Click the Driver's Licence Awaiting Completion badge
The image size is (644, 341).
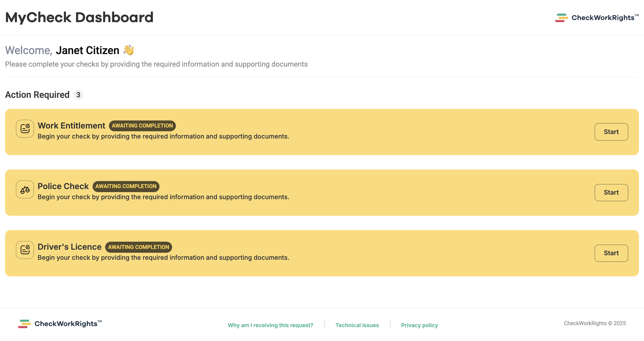pyautogui.click(x=138, y=247)
